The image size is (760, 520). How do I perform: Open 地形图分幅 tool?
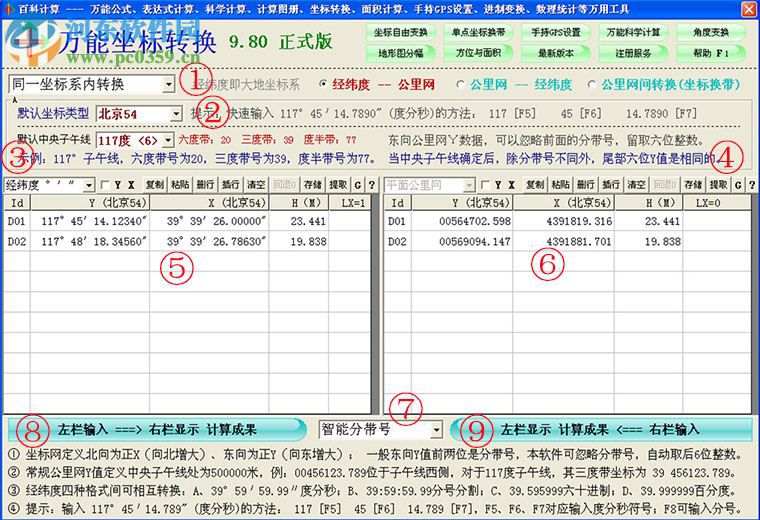400,53
